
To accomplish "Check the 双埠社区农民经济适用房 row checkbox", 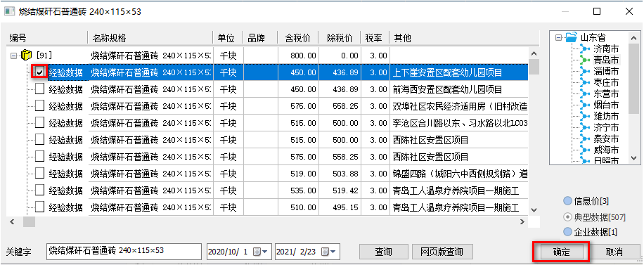I will click(x=40, y=106).
